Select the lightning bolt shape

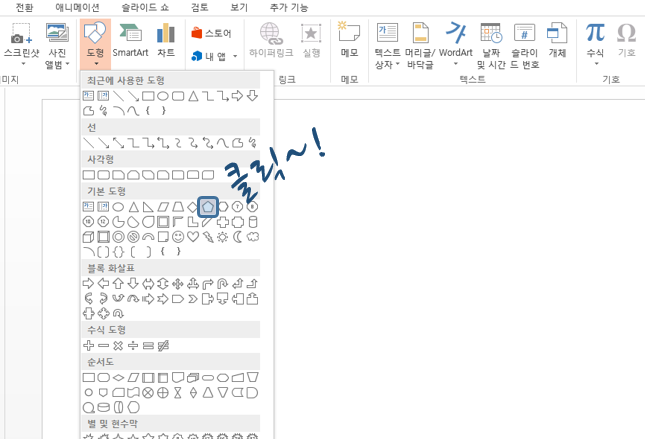[x=208, y=237]
